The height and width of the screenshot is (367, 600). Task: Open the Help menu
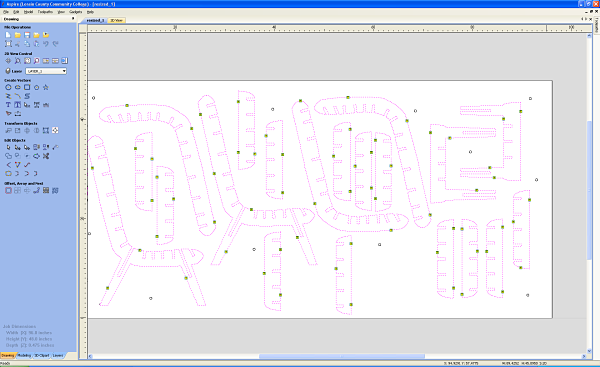point(90,12)
